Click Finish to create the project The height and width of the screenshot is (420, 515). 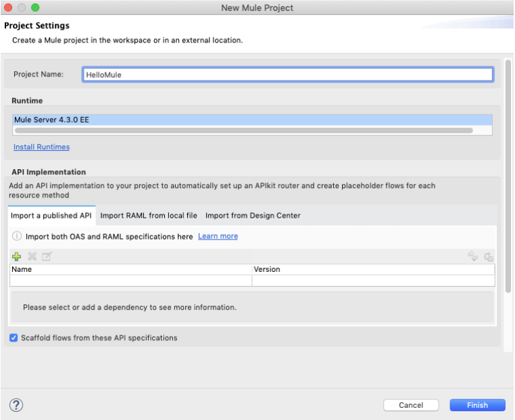click(477, 405)
